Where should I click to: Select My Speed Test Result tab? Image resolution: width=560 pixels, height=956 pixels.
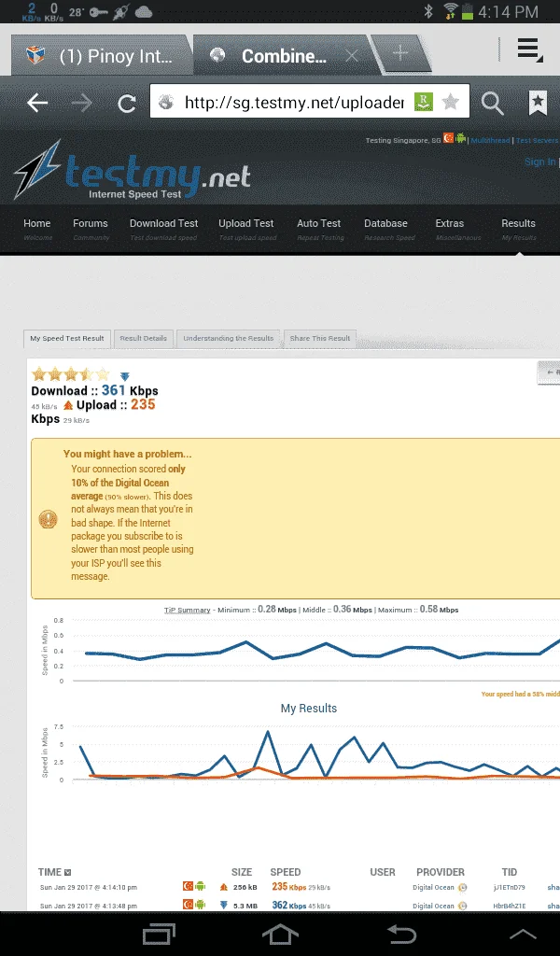point(67,338)
